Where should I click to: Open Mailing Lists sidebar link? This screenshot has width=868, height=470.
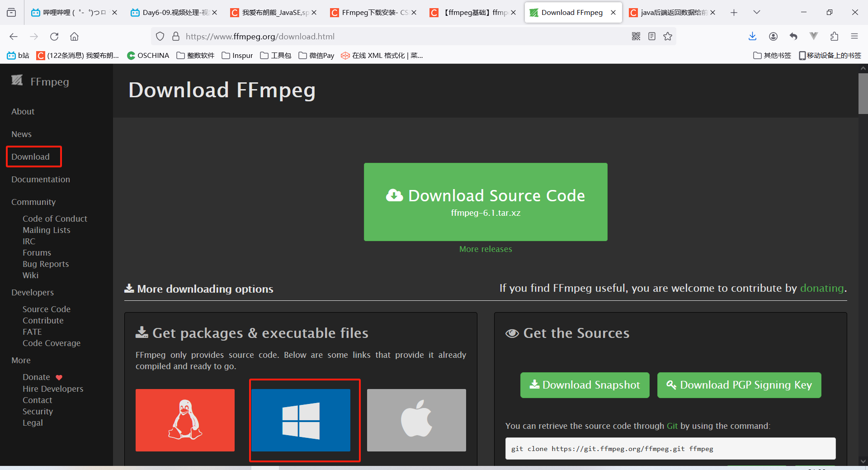(47, 230)
